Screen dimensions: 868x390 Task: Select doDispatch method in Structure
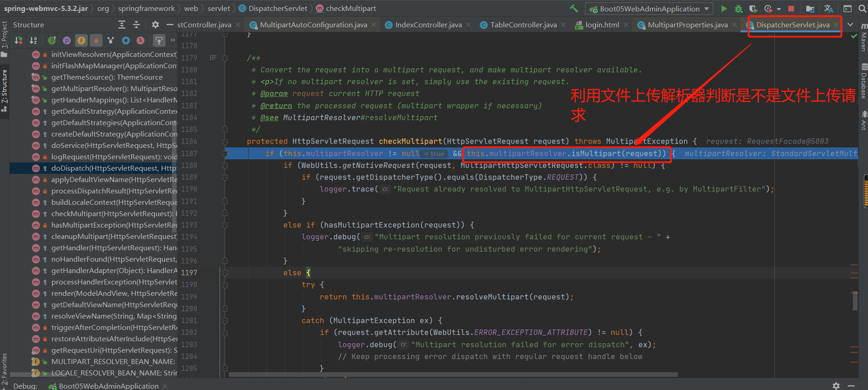[x=93, y=168]
